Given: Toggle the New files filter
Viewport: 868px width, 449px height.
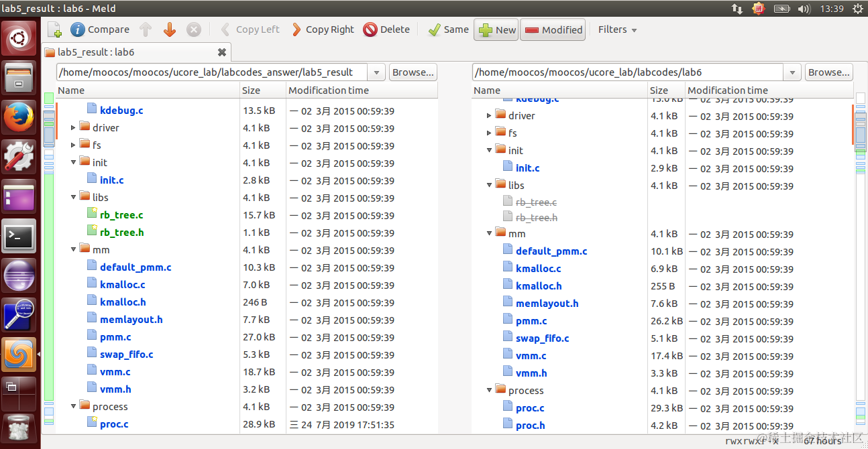Looking at the screenshot, I should click(497, 29).
